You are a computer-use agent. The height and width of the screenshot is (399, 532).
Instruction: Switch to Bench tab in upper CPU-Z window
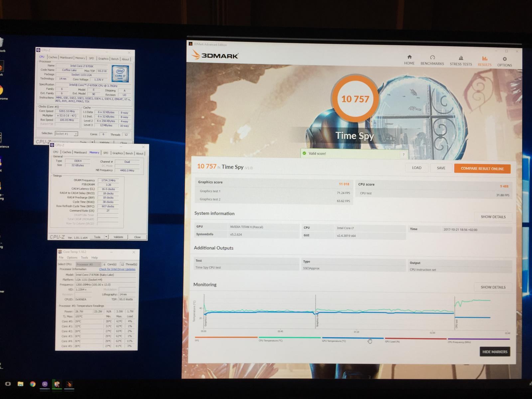pyautogui.click(x=115, y=59)
